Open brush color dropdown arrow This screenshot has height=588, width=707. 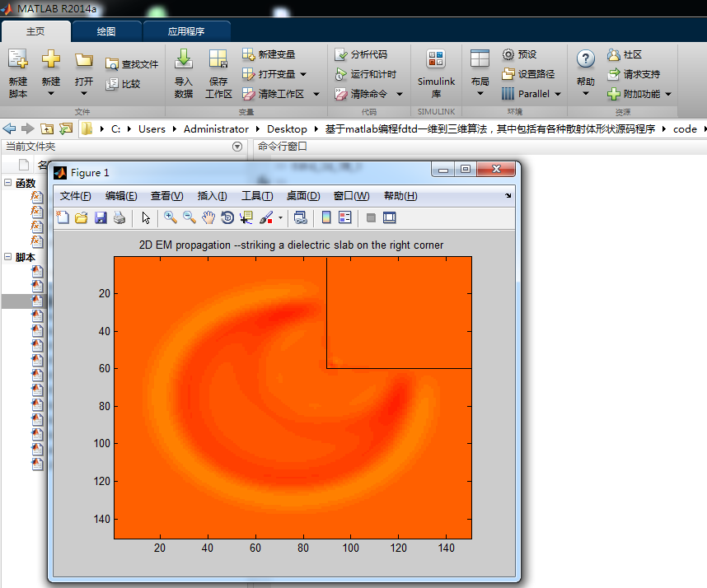(280, 218)
